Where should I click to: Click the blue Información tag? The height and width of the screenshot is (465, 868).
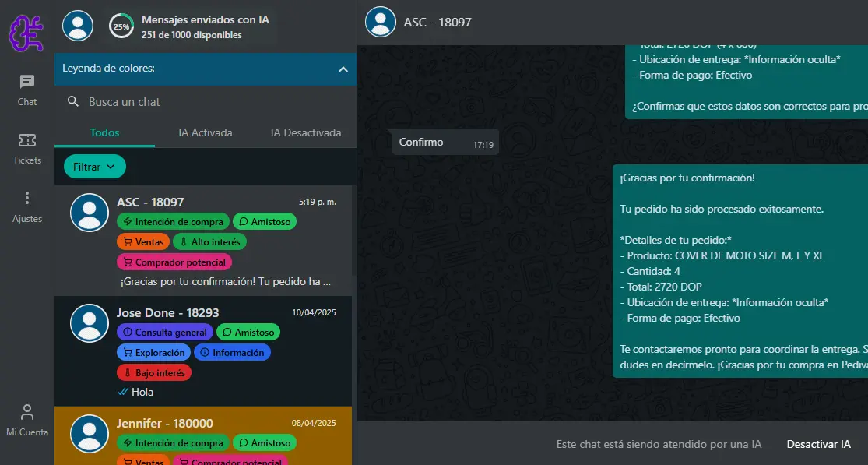(233, 352)
